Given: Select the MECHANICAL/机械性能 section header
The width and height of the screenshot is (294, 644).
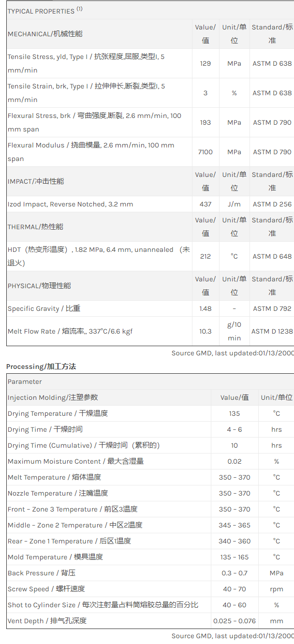Looking at the screenshot, I should coord(45,34).
